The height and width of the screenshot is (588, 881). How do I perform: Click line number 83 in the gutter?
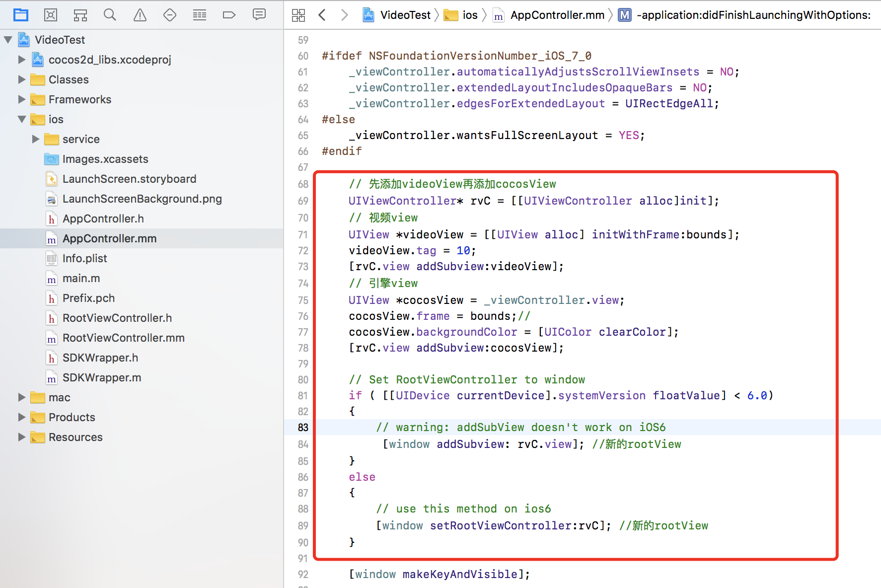pyautogui.click(x=302, y=427)
